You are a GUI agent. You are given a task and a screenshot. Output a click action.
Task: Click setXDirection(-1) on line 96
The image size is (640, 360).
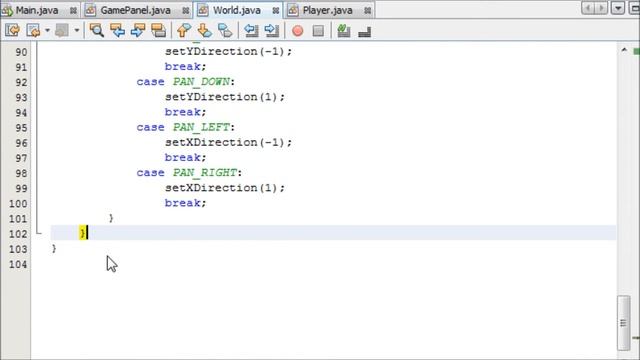point(228,142)
